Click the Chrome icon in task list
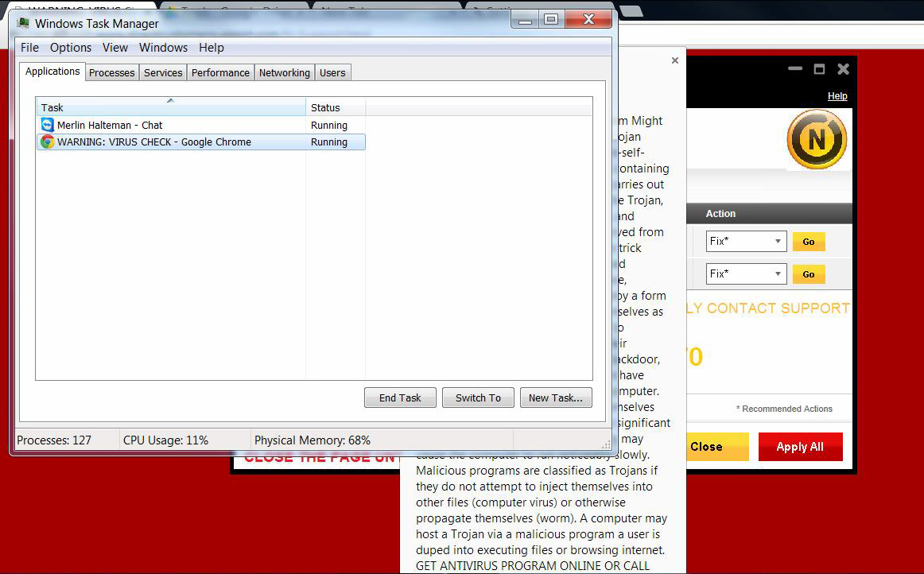 48,142
